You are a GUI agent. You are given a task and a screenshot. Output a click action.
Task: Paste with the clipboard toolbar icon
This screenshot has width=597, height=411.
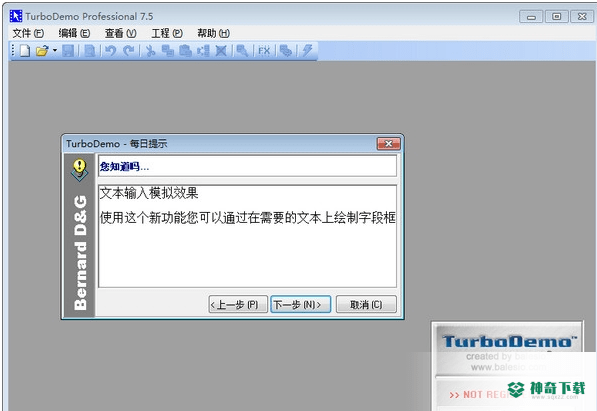coord(185,51)
